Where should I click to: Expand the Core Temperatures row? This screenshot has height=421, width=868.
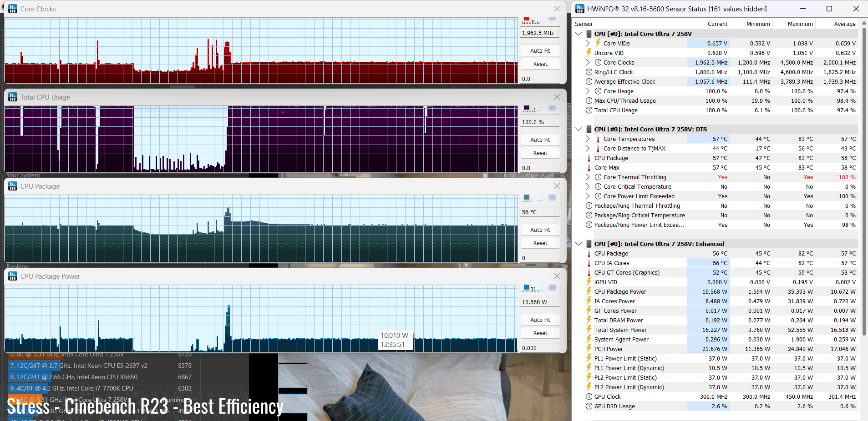[588, 139]
